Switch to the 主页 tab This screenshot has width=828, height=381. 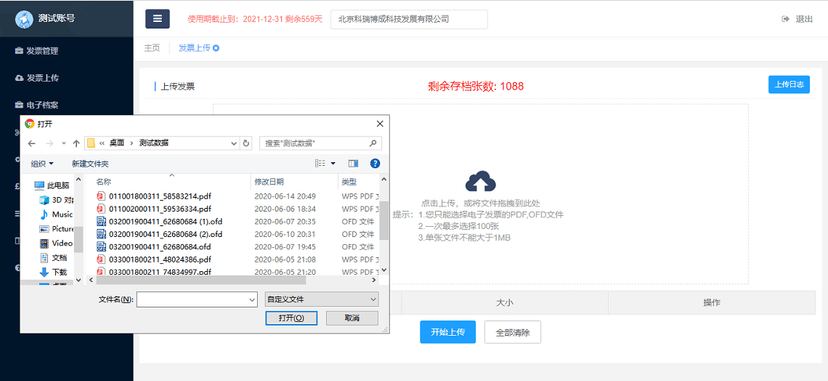(152, 48)
